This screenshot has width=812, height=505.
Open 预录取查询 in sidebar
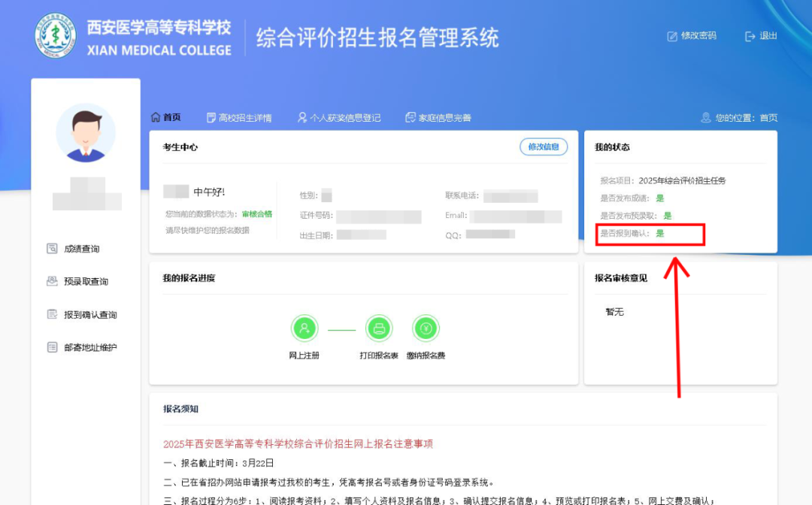click(x=77, y=282)
